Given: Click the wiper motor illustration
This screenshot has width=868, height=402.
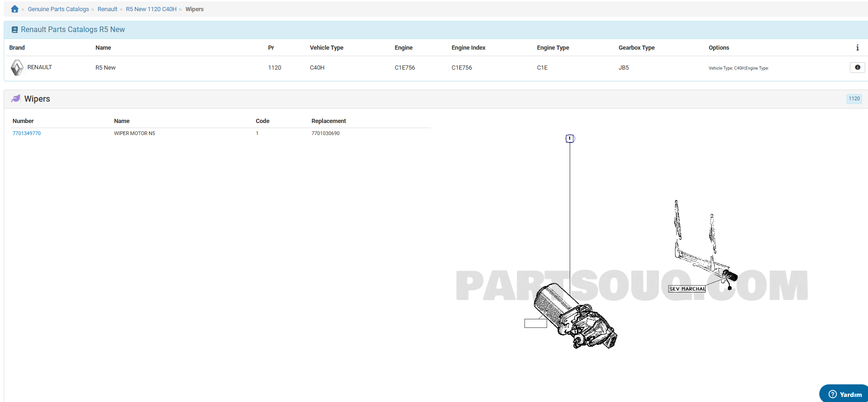Looking at the screenshot, I should [575, 316].
